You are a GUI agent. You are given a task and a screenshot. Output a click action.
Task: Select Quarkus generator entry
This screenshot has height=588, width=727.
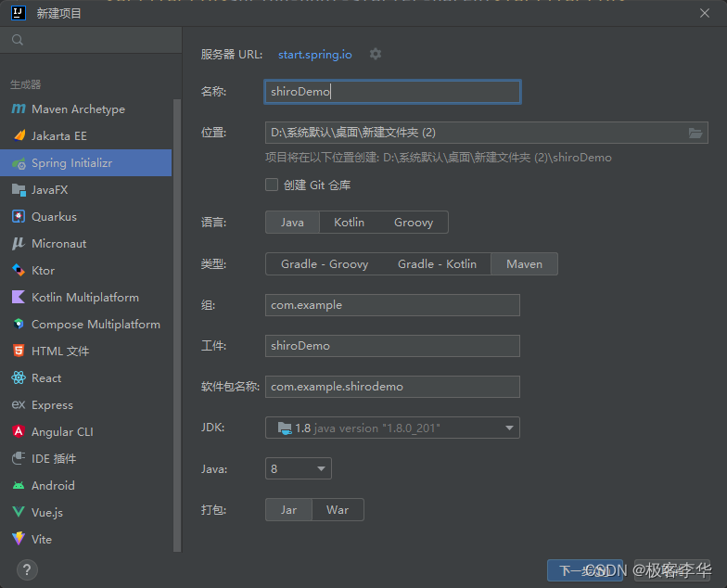coord(85,217)
